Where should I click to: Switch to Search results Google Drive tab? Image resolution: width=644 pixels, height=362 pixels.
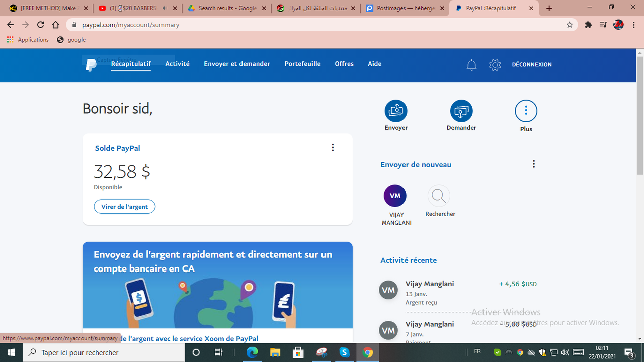click(x=226, y=8)
